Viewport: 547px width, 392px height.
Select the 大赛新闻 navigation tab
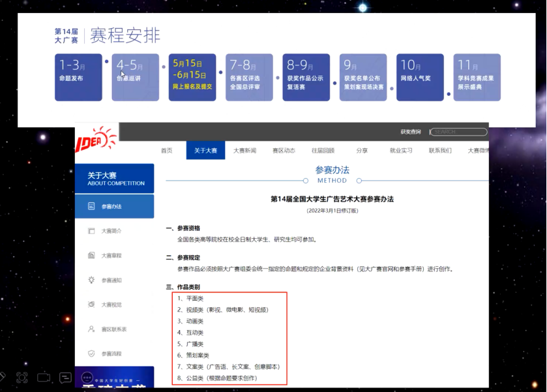244,151
